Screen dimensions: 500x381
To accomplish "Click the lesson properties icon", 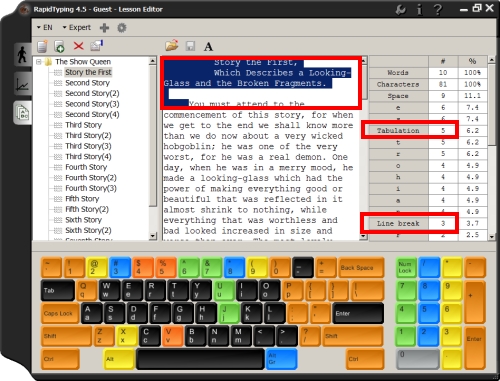I will (97, 46).
